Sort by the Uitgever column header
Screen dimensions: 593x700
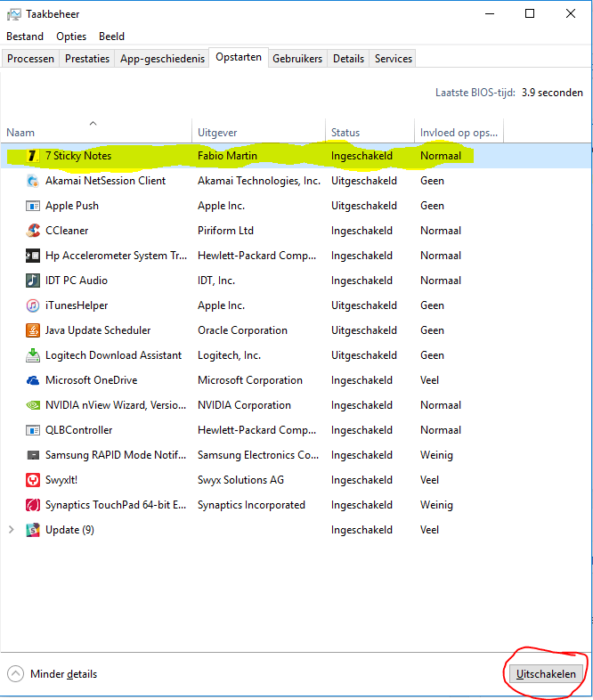[259, 132]
